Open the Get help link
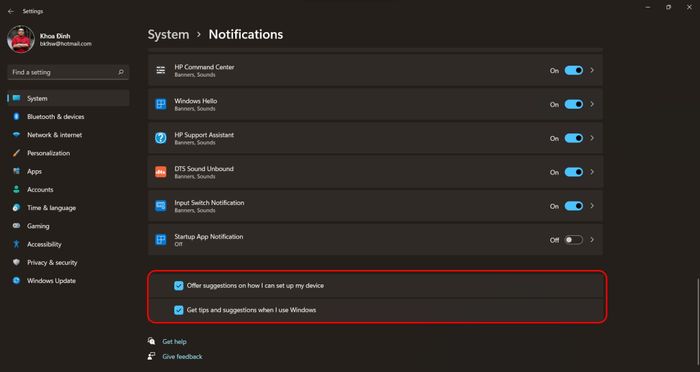 tap(175, 342)
